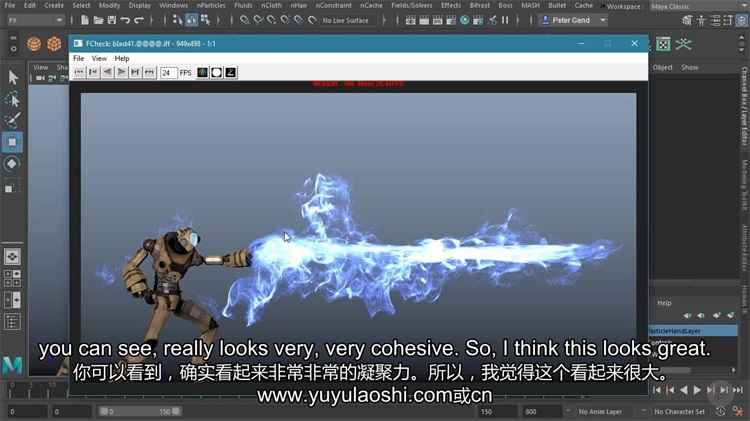Toggle Snap to grids icon
750x421 pixels.
coord(244,20)
